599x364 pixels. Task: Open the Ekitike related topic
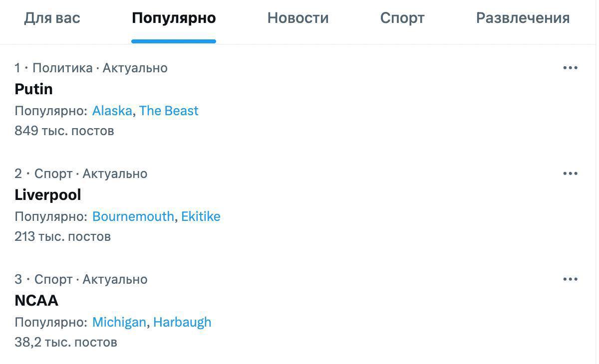click(201, 216)
